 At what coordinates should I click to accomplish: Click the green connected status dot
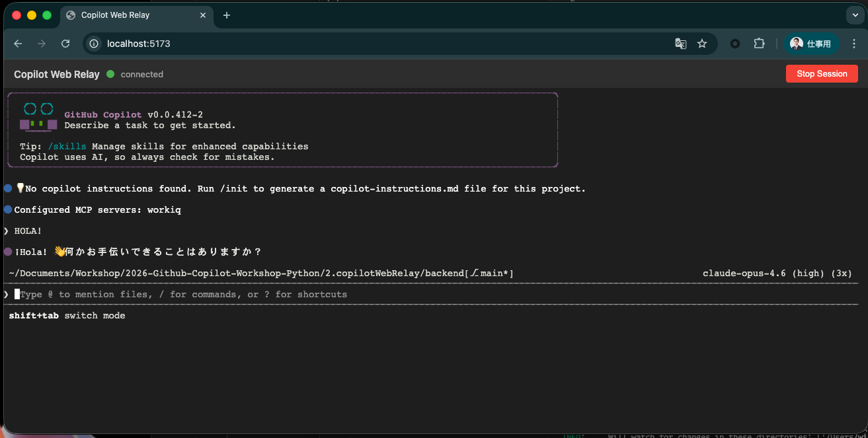coord(110,74)
